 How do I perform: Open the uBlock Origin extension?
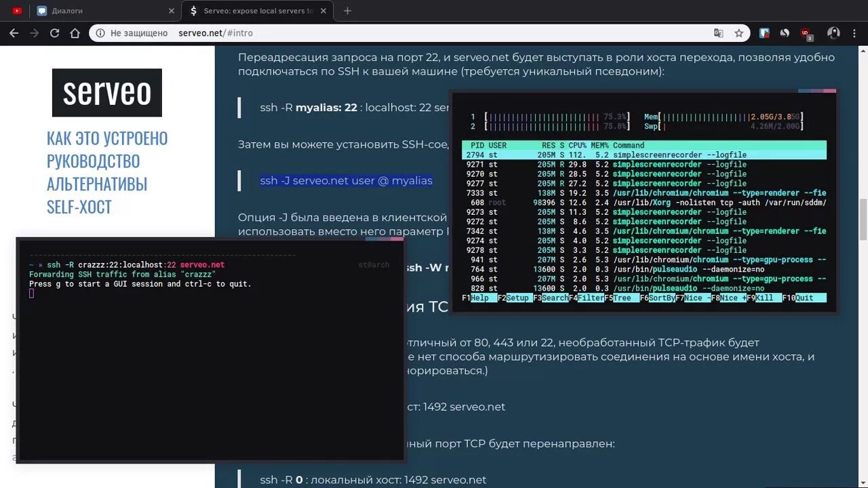(x=806, y=34)
